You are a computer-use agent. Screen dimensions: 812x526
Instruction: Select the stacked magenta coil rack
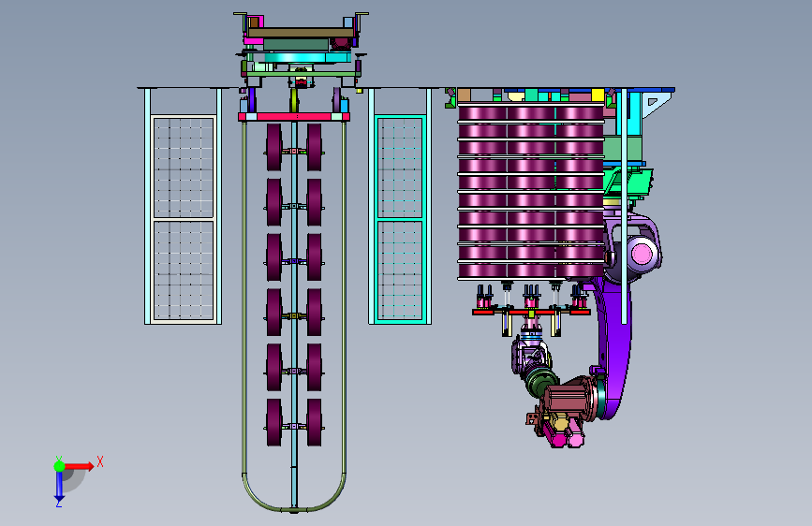pyautogui.click(x=531, y=192)
